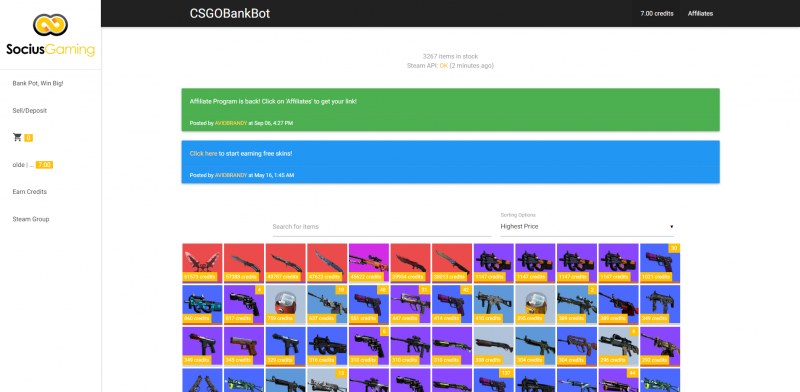Open the Affiliates tab in header
Screen dimensions: 800x392
701,13
